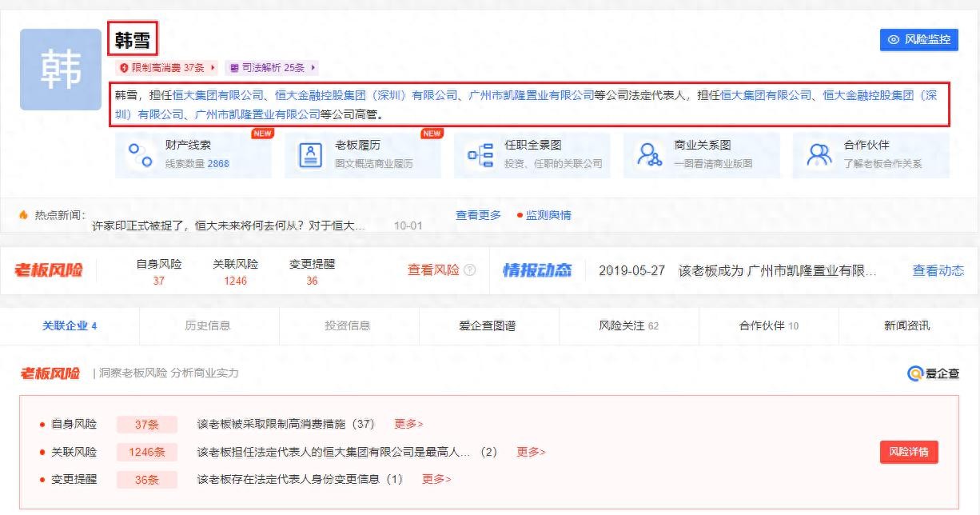Click the help icon beside 查看风险

469,270
